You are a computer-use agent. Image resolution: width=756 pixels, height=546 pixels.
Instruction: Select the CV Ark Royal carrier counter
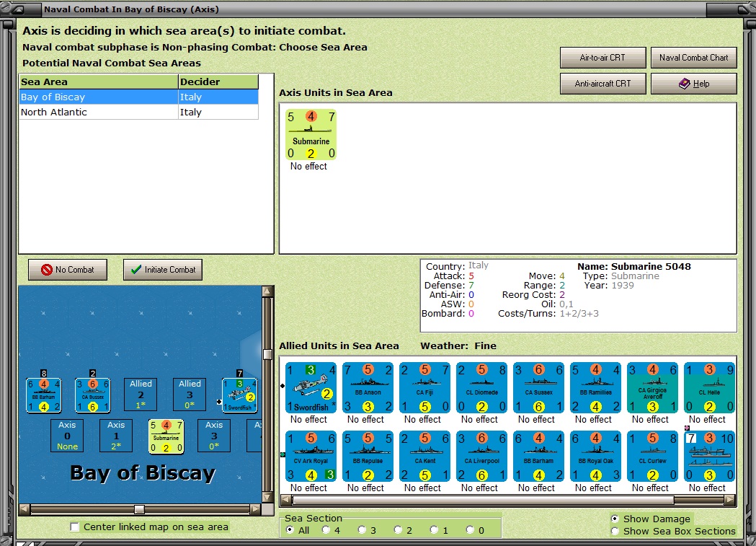click(311, 457)
